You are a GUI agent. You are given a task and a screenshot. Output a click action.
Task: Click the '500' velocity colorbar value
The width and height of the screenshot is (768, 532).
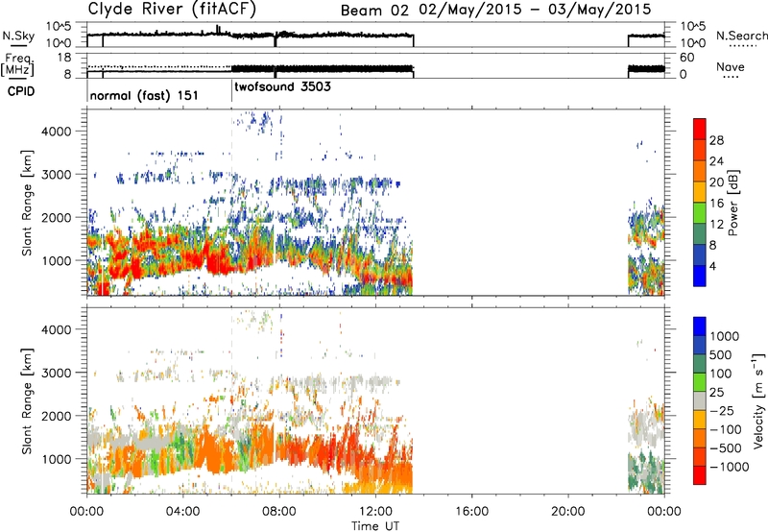tap(722, 355)
